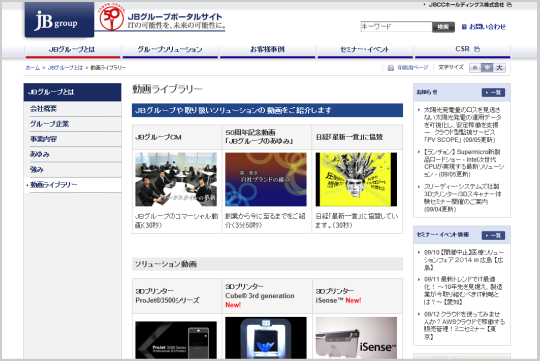
Task: Click the JBグループのコマーシャル動画(30秒) caption
Action: (x=176, y=220)
